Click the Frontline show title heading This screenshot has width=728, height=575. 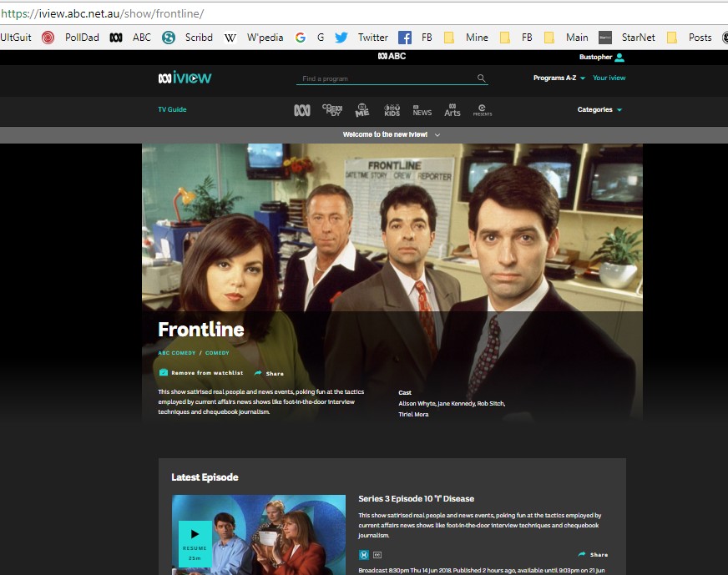201,330
